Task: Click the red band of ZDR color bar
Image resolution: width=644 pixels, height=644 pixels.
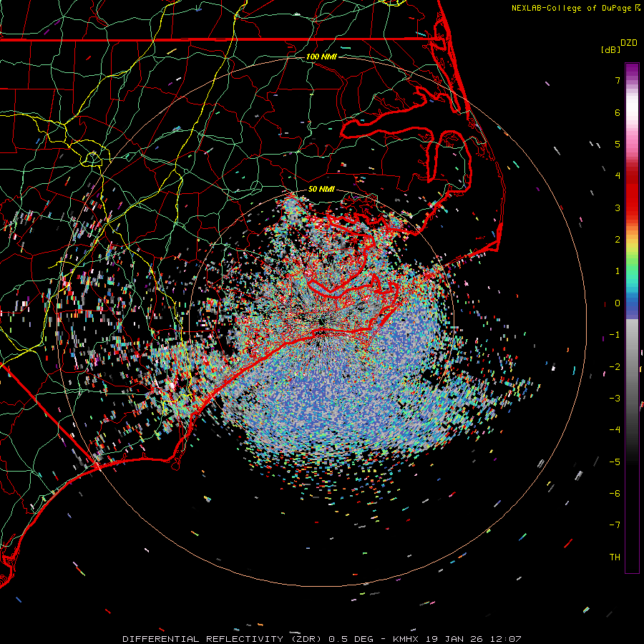Action: (x=632, y=193)
